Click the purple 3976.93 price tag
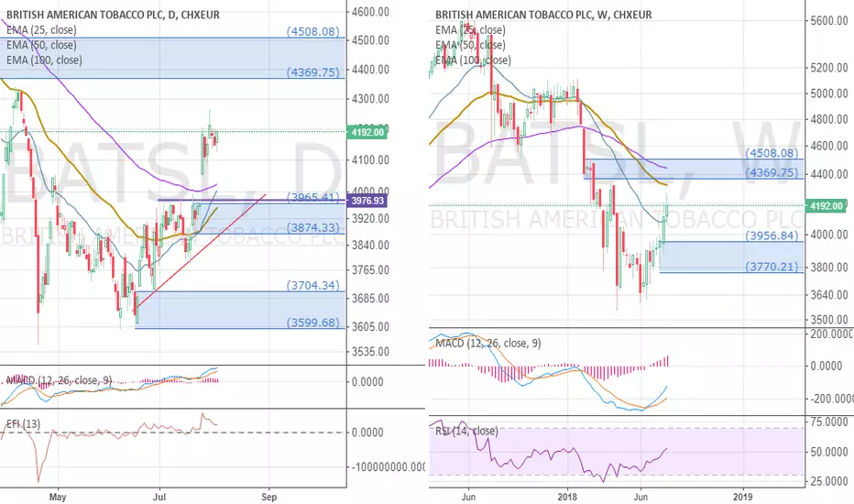 click(367, 201)
